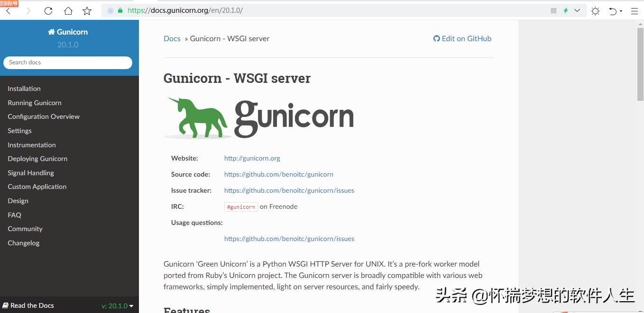Screen dimensions: 644x313
Task: Click the undo closed tab icon
Action: tap(613, 11)
